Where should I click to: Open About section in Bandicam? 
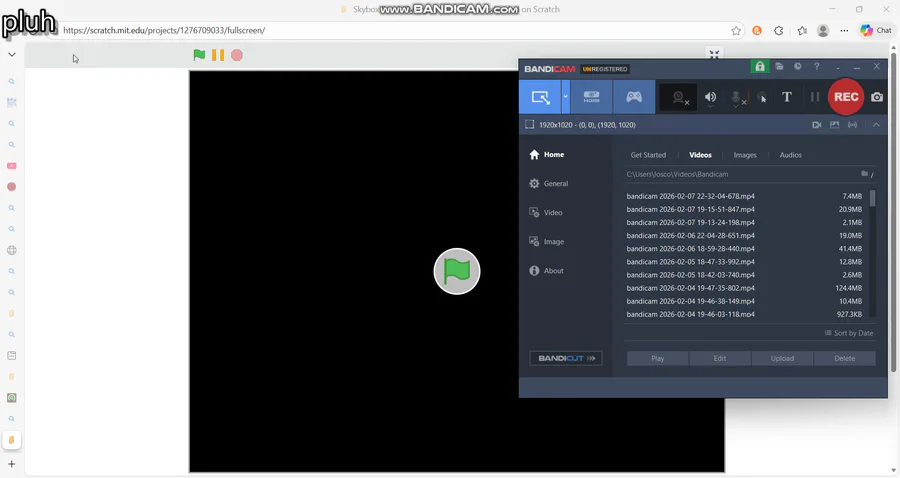tap(546, 271)
